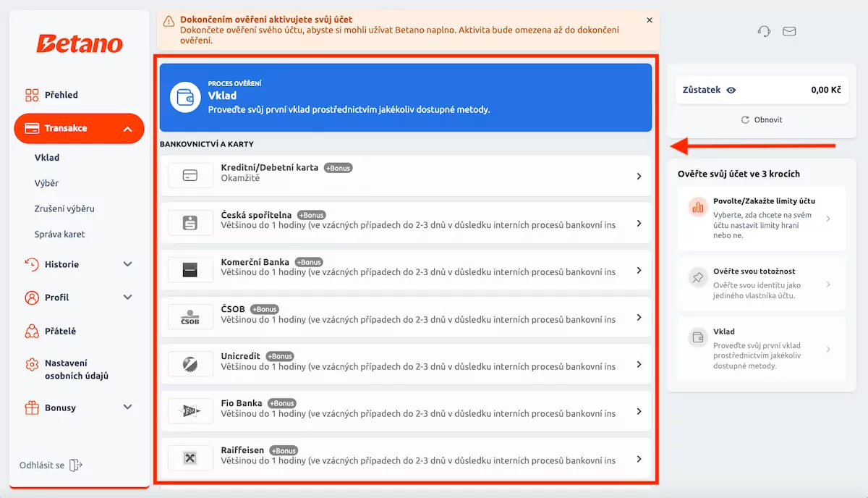Click the Raiffeisen bank logo
868x498 pixels.
tap(190, 458)
